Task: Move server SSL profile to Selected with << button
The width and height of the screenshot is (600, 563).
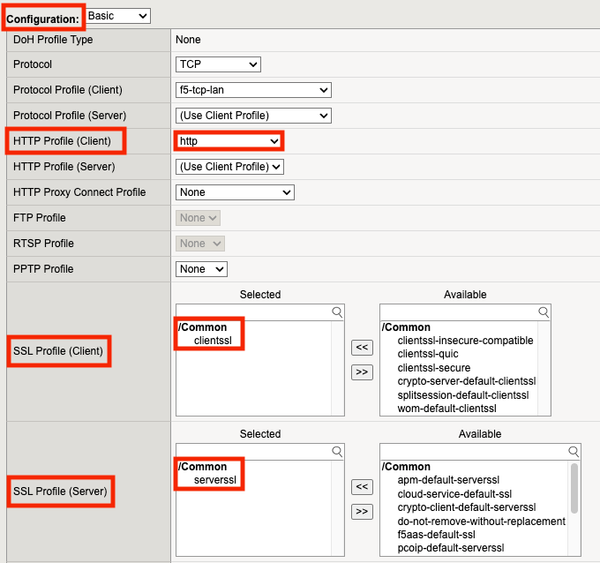Action: 362,487
